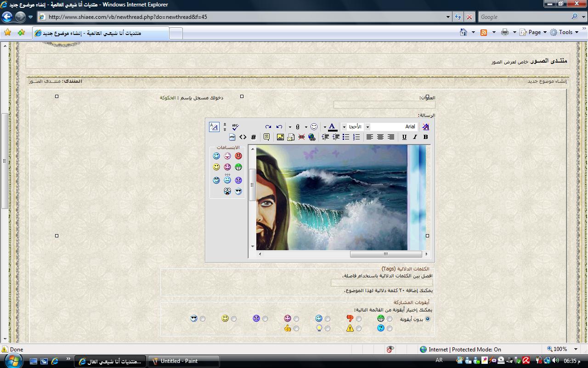Align message text to the left
The height and width of the screenshot is (368, 588).
tap(370, 137)
